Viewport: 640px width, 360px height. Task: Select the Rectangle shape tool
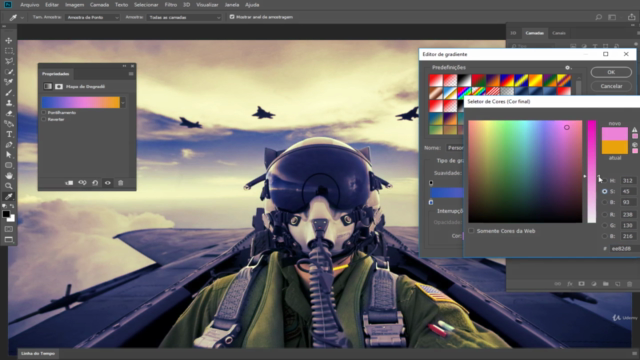click(9, 165)
